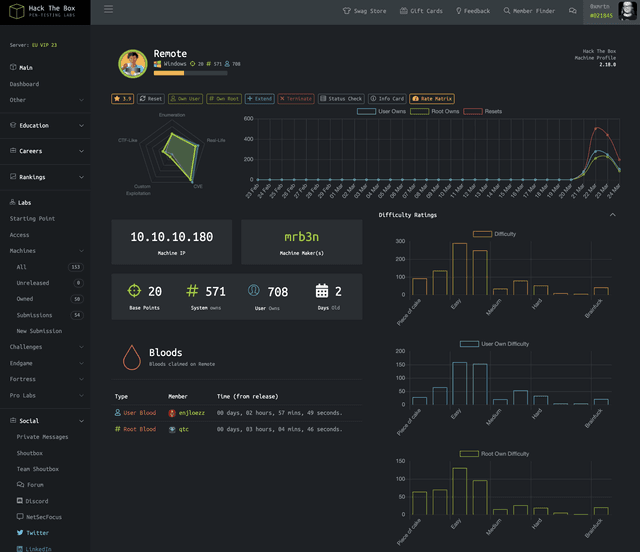Click the user avatar in top right
Viewport: 640px width, 552px height.
pyautogui.click(x=626, y=11)
